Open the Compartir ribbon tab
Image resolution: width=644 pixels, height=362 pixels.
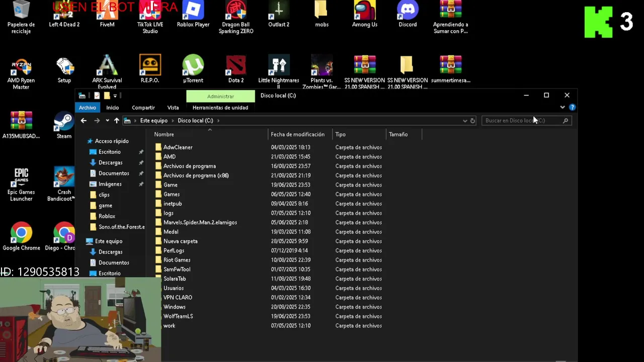[143, 108]
